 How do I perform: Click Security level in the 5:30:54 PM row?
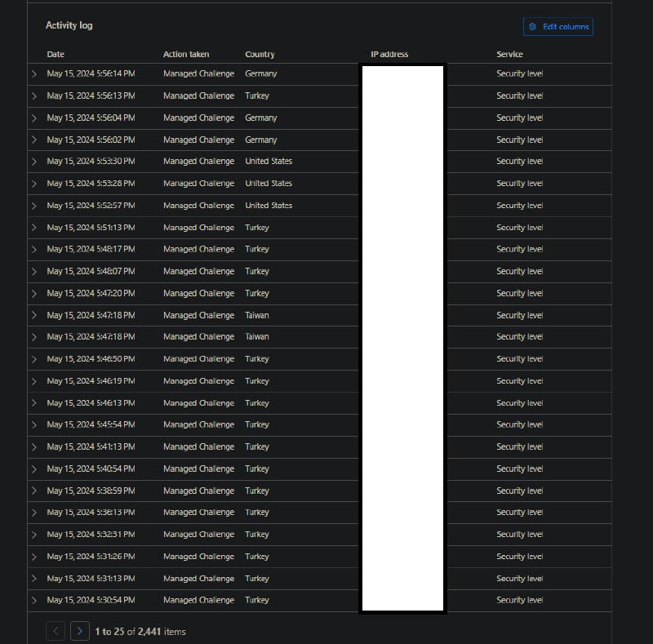click(519, 600)
